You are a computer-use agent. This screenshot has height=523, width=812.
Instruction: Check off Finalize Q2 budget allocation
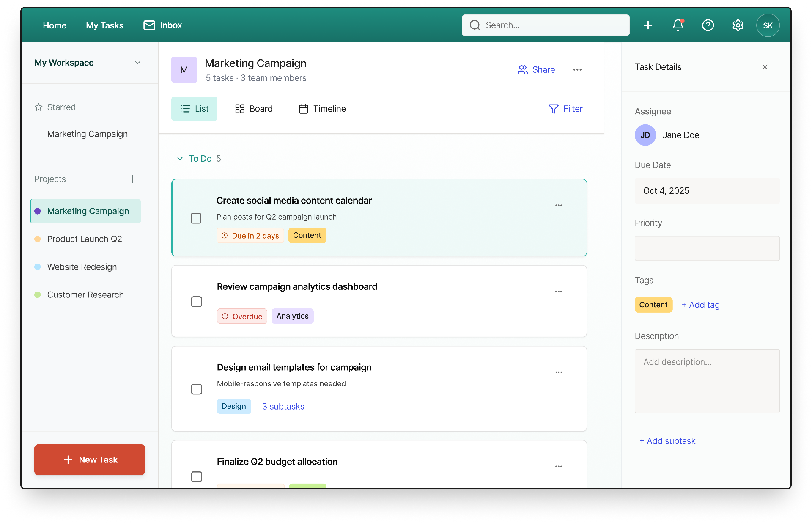[x=197, y=477]
